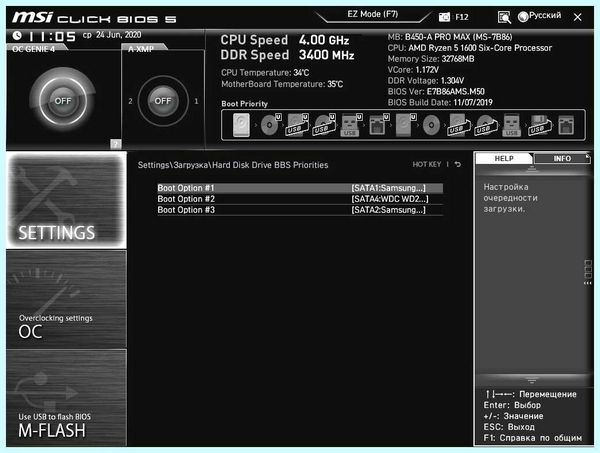The image size is (600, 453).
Task: Click the Boot Option #3 label
Action: [x=186, y=210]
